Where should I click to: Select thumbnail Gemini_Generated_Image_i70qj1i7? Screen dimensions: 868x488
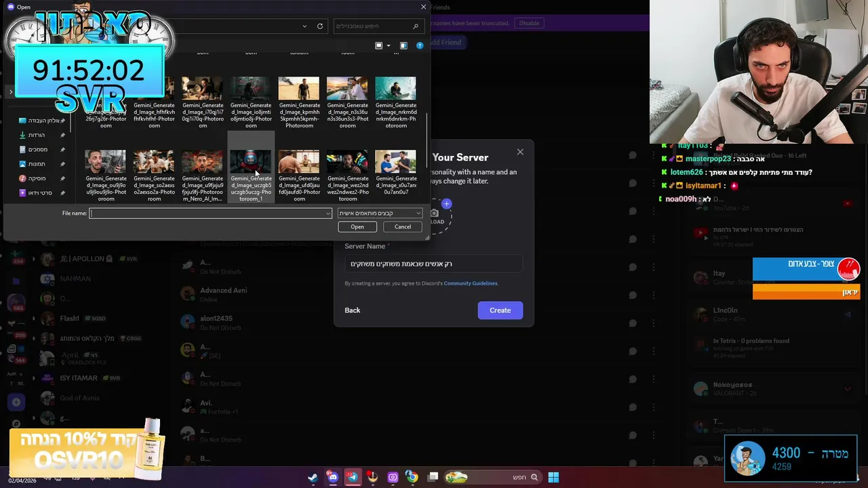pyautogui.click(x=203, y=102)
